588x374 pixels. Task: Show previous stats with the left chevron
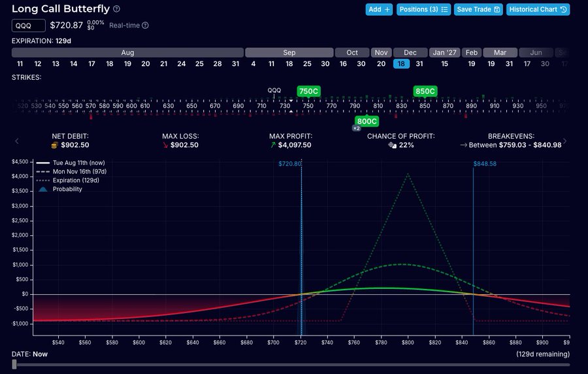pyautogui.click(x=17, y=141)
